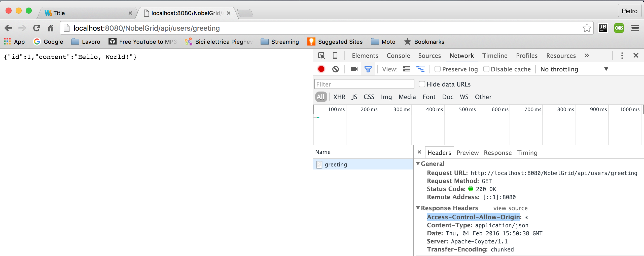The width and height of the screenshot is (644, 256).
Task: Switch to the Console tab
Action: pyautogui.click(x=398, y=56)
